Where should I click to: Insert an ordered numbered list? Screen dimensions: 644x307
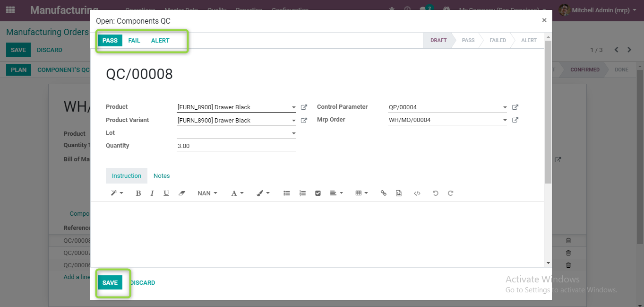pos(302,193)
